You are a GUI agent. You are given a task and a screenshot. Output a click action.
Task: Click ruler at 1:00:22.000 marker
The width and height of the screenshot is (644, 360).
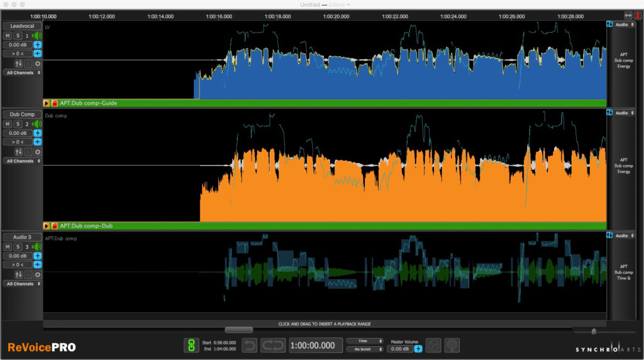click(395, 16)
